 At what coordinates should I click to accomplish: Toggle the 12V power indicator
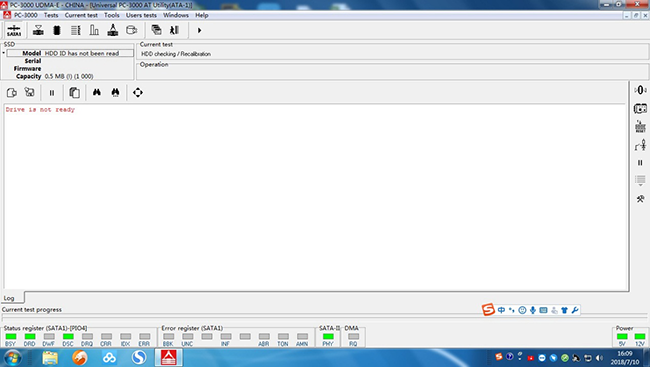[x=640, y=336]
